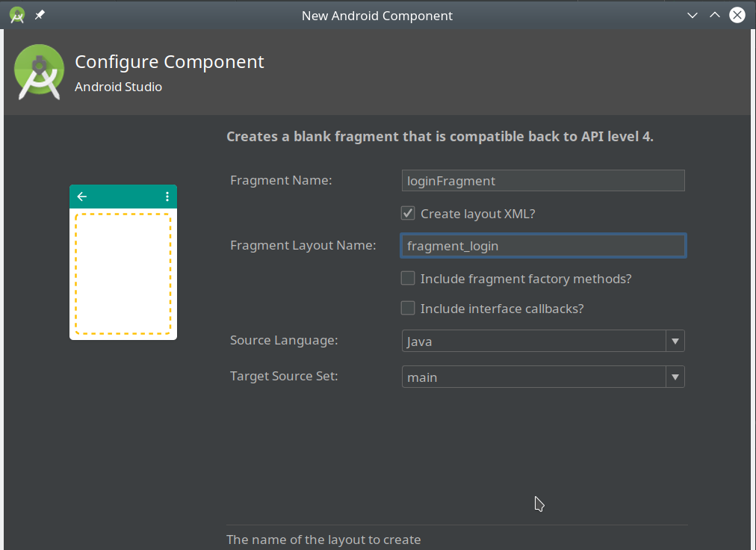The height and width of the screenshot is (550, 756).
Task: Click the Java source language combo box
Action: click(x=543, y=341)
